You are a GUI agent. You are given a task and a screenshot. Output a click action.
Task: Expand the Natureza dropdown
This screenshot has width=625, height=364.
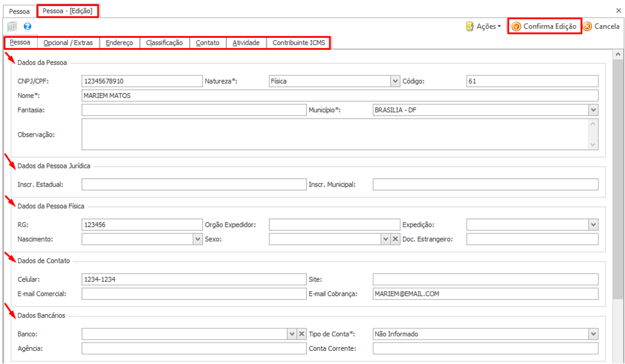click(395, 81)
